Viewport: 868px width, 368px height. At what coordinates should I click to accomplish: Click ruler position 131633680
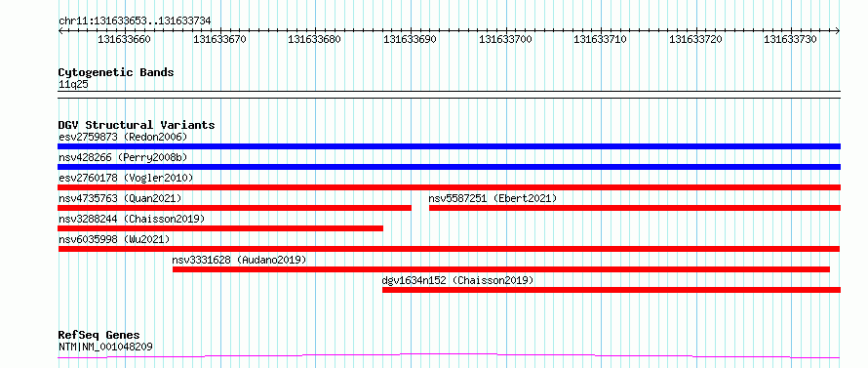314,39
